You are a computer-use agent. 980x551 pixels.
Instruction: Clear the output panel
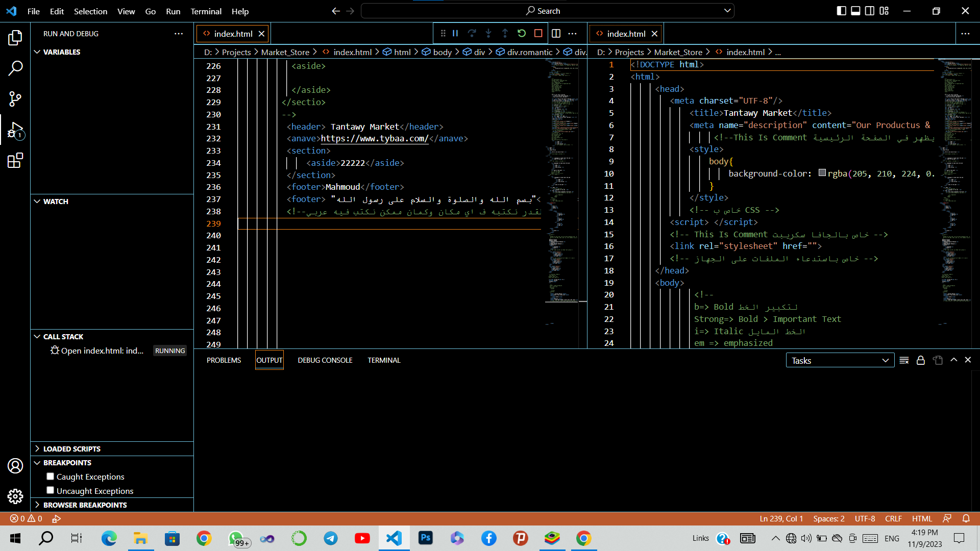click(x=904, y=360)
